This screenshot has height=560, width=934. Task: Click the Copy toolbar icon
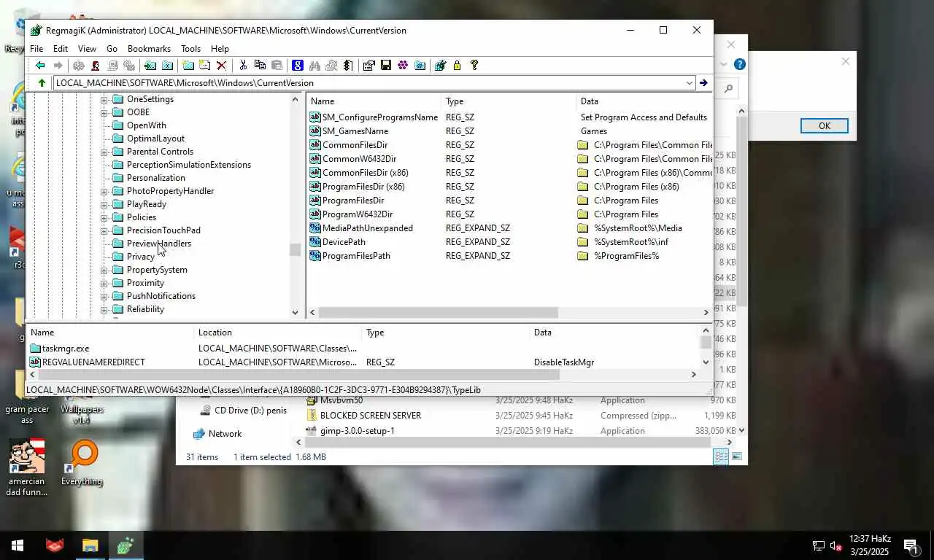pyautogui.click(x=260, y=66)
